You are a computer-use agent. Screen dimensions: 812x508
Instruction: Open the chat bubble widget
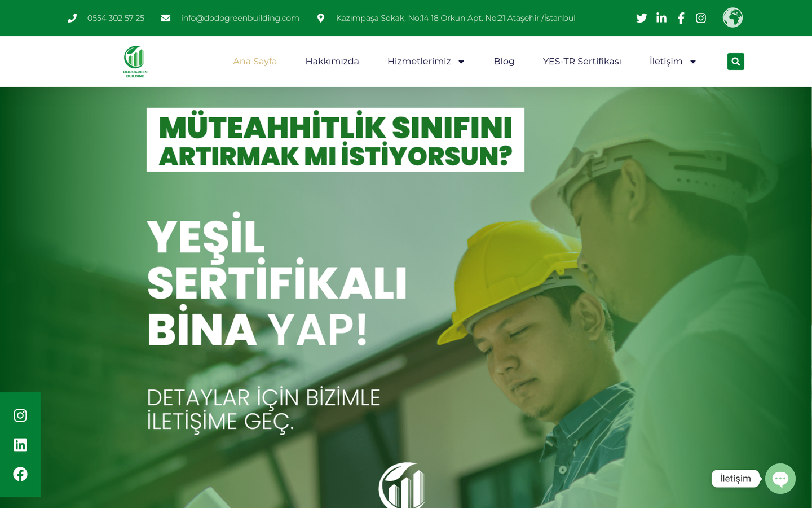tap(780, 479)
